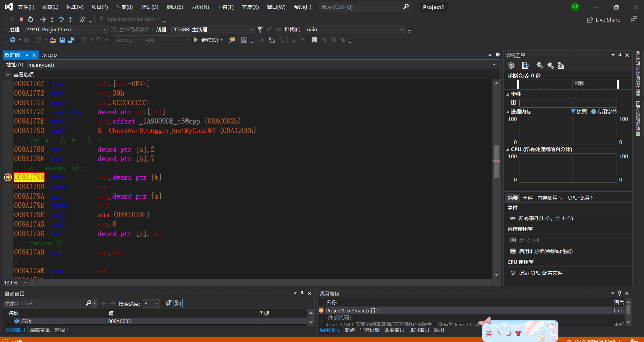Image resolution: width=644 pixels, height=342 pixels.
Task: Click the disassembly vertical scrollbar thumb
Action: [x=496, y=162]
